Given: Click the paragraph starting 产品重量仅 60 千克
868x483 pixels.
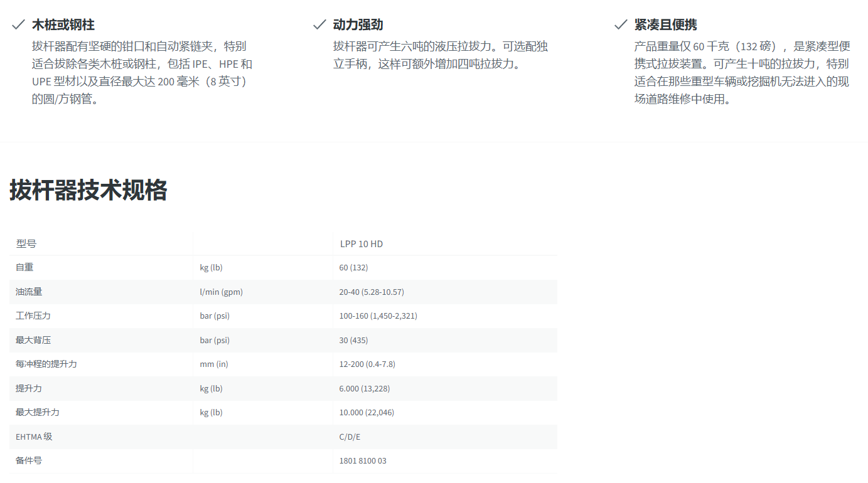Looking at the screenshot, I should coord(742,73).
